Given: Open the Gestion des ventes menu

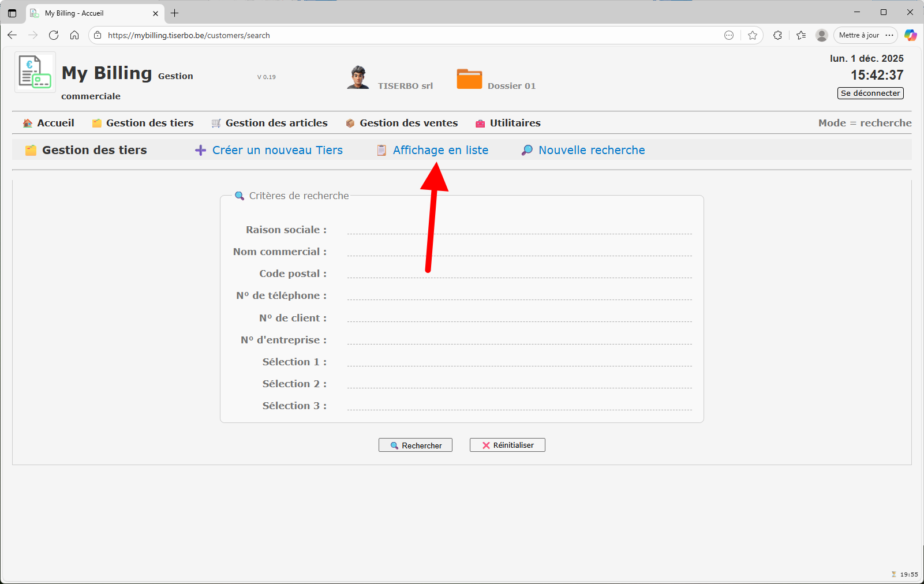Looking at the screenshot, I should (409, 122).
